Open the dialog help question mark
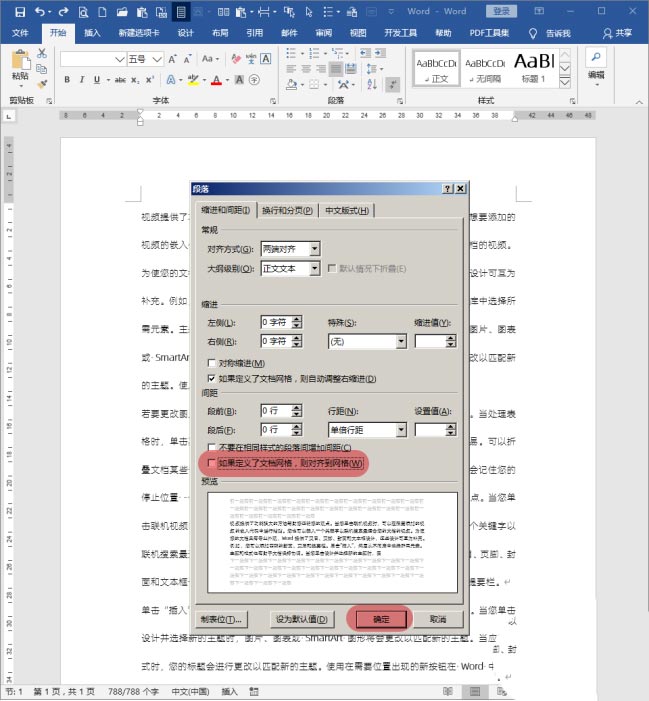The height and width of the screenshot is (701, 649). [x=445, y=188]
